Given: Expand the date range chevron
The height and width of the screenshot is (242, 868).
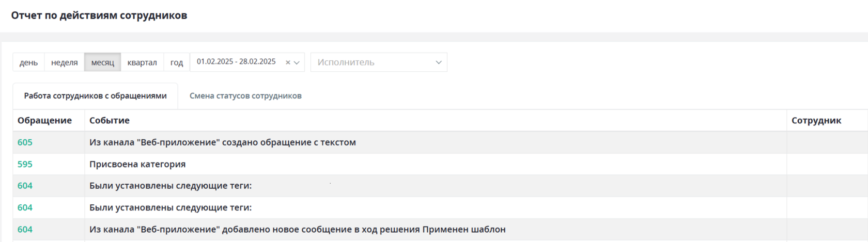Looking at the screenshot, I should coord(297,62).
